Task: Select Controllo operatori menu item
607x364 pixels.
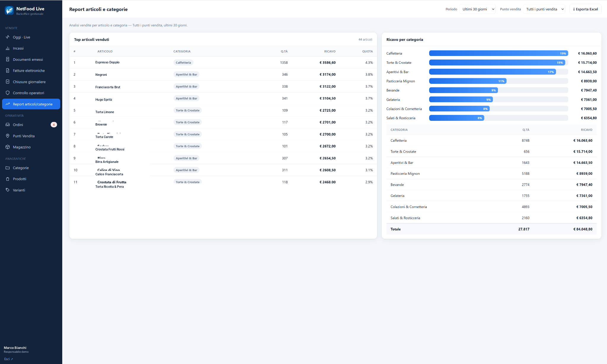Action: [31, 93]
